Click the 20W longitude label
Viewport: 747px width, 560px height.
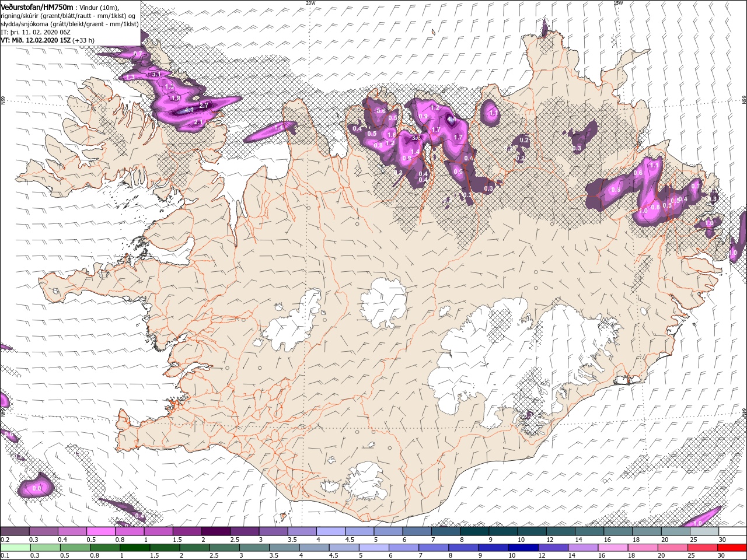[311, 2]
